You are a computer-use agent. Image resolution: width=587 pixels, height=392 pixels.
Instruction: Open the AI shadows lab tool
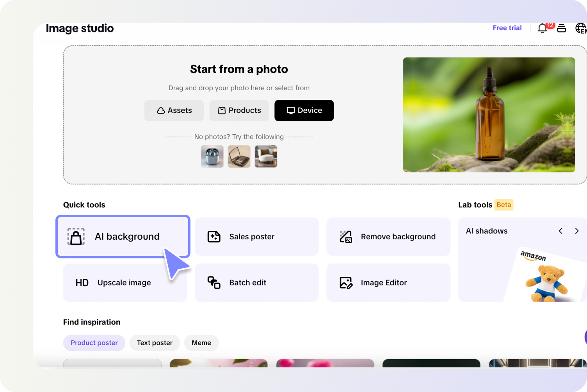click(x=487, y=231)
